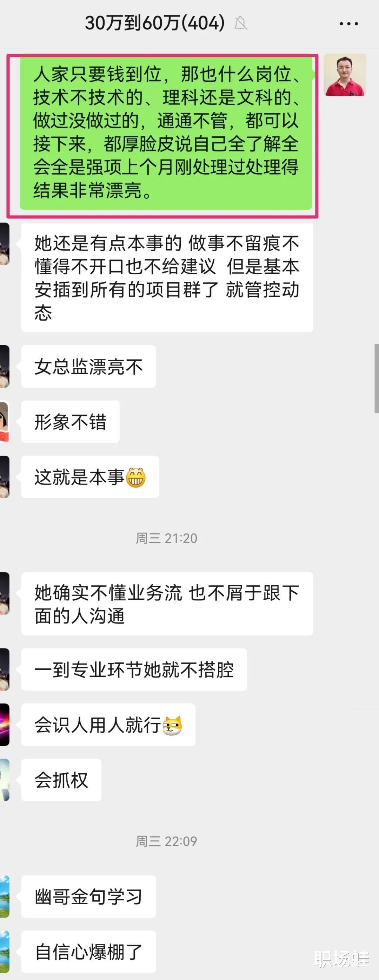The height and width of the screenshot is (980, 379).
Task: Tap the muted bell icon by the title
Action: (x=240, y=23)
